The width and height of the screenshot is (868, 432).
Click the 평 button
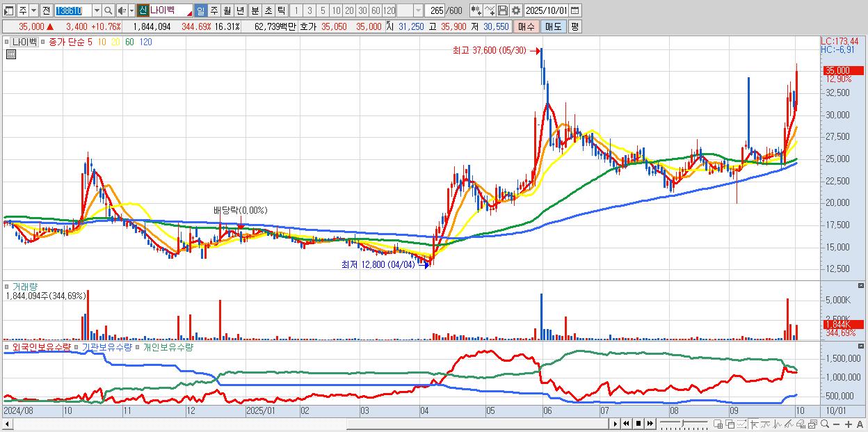tap(574, 26)
